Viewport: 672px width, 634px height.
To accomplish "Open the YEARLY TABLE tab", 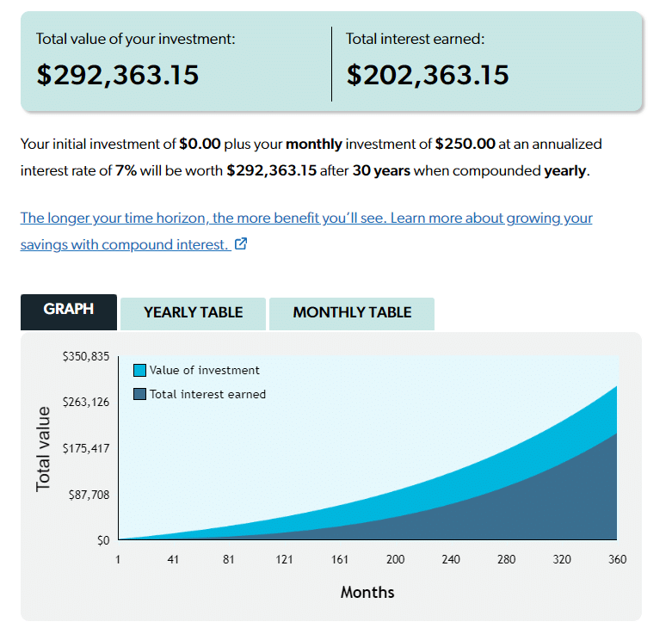I will coord(194,313).
